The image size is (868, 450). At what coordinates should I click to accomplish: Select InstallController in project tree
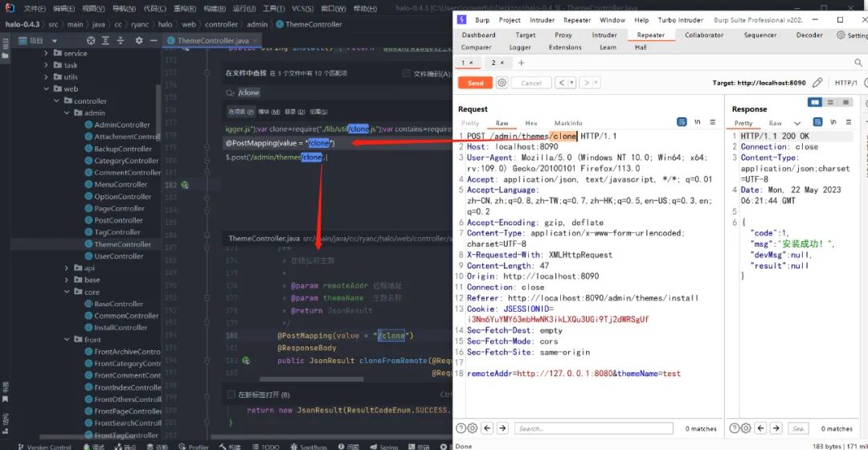pyautogui.click(x=120, y=327)
